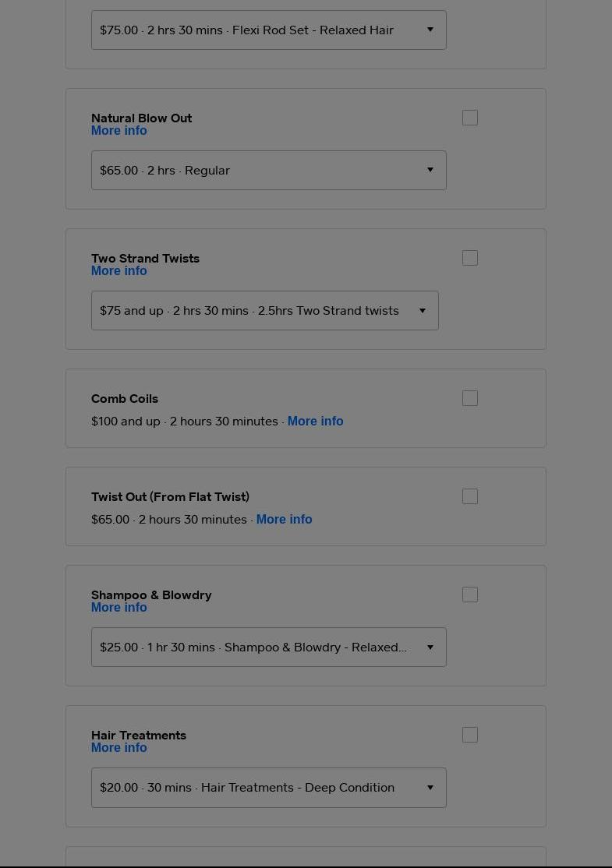The image size is (612, 868).
Task: Check the Natural Blow Out service box
Action: coord(469,118)
